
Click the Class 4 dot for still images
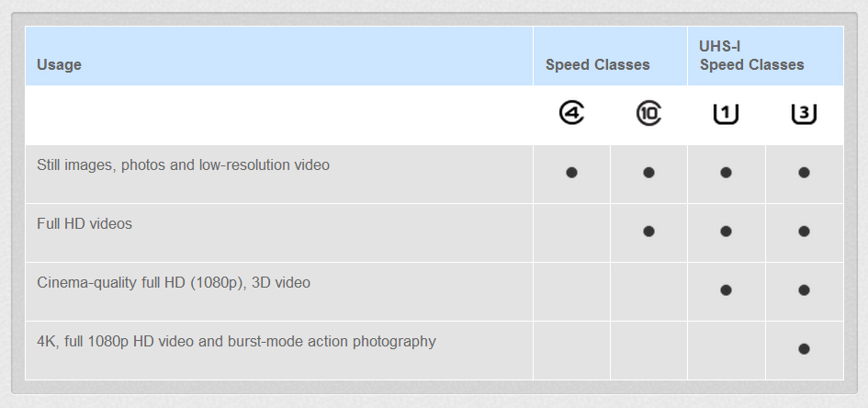pyautogui.click(x=571, y=173)
